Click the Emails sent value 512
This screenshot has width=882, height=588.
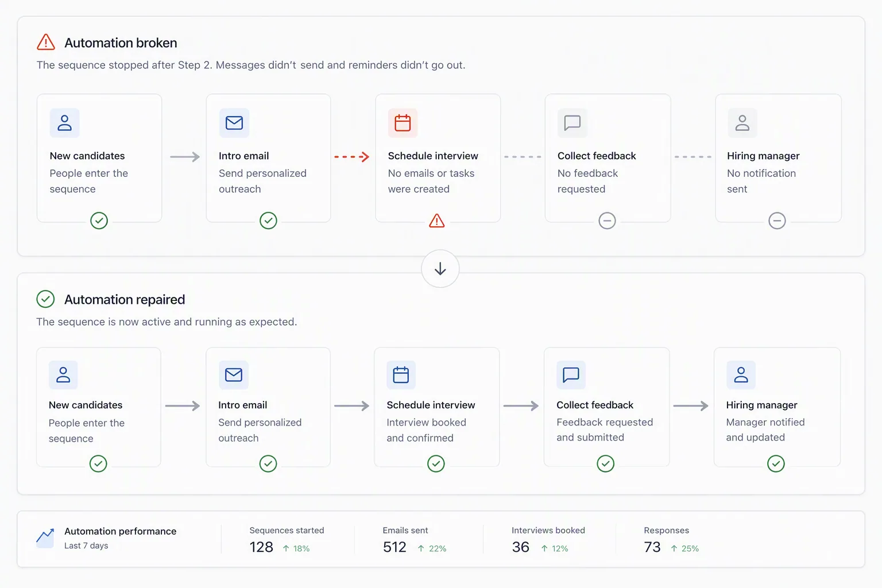point(394,547)
